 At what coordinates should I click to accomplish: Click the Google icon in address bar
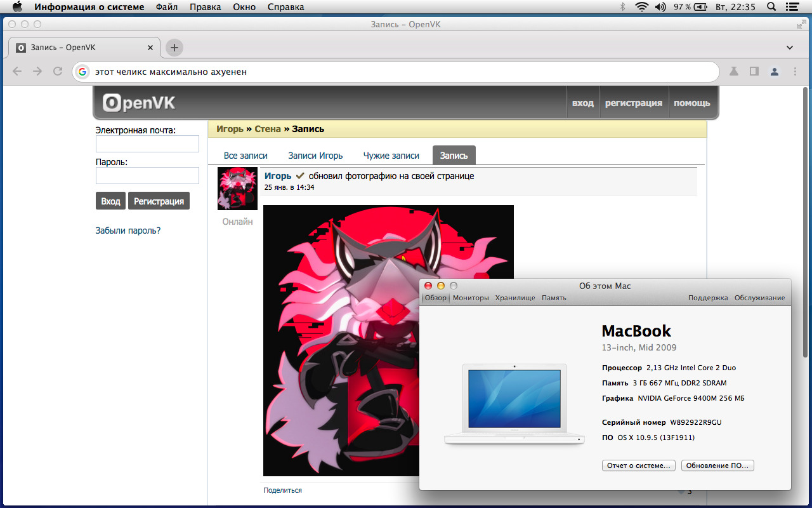pos(82,72)
